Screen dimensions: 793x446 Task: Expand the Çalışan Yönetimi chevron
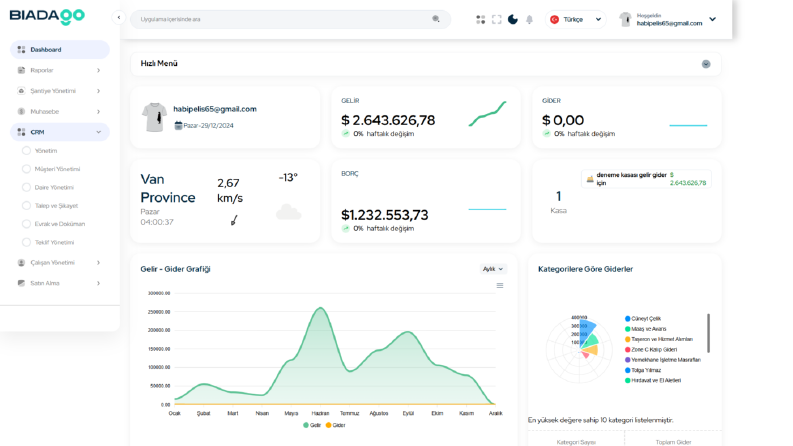tap(98, 262)
